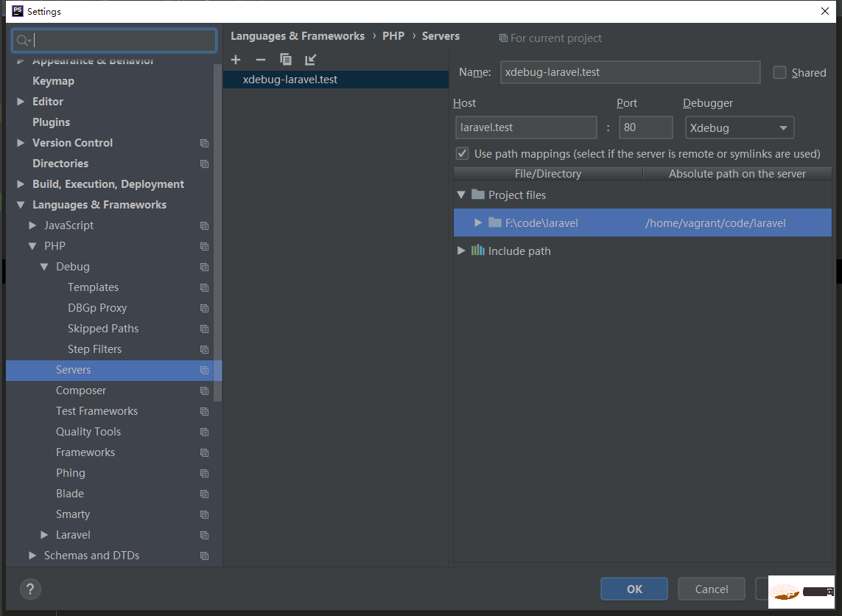Click project-level icon beside DBGp Proxy

204,308
